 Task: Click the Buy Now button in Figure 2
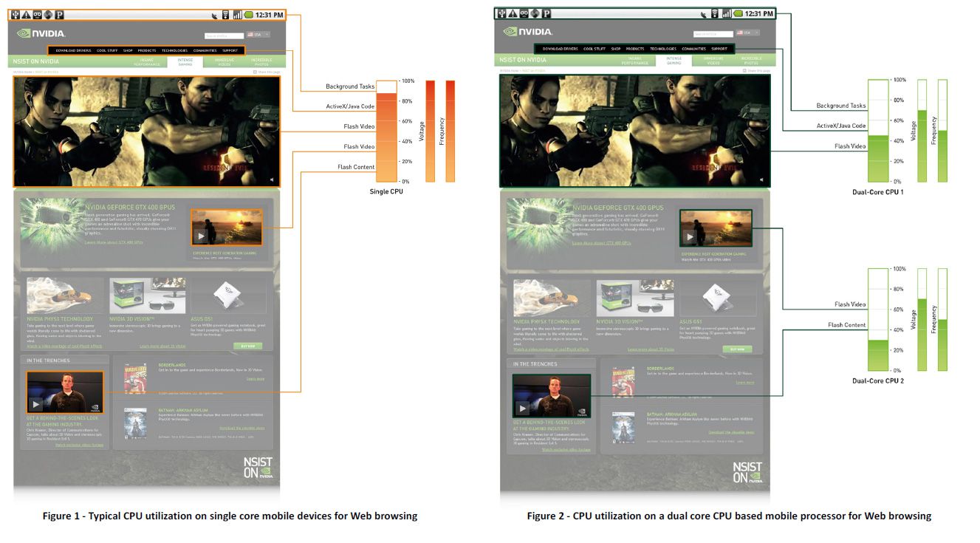coord(738,349)
